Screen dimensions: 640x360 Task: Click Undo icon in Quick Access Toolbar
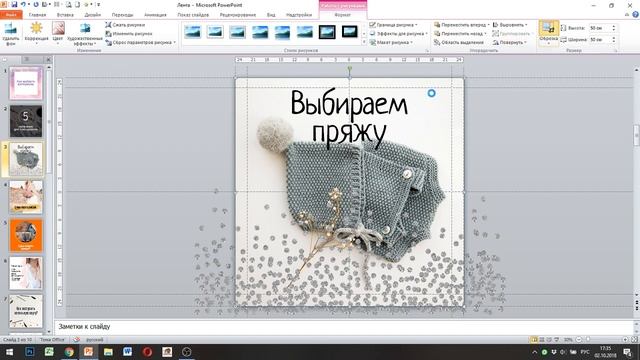24,4
